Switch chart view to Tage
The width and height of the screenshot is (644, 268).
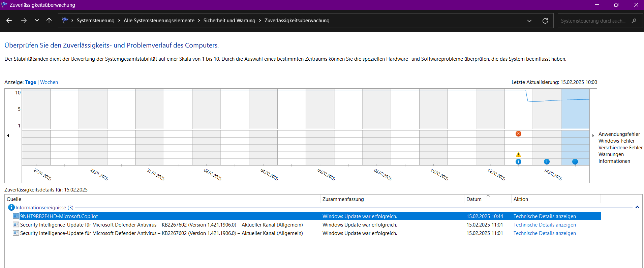(x=30, y=82)
